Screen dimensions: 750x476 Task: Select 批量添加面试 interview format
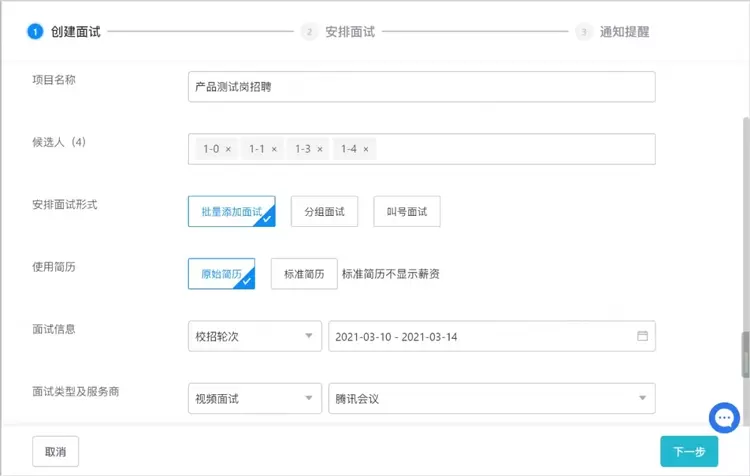pos(231,211)
